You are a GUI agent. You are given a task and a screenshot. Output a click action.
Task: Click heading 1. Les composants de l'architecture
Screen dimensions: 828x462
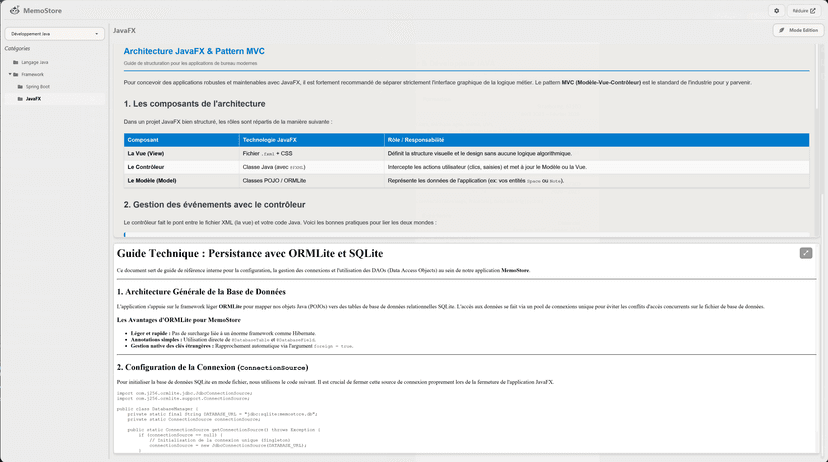click(x=194, y=104)
